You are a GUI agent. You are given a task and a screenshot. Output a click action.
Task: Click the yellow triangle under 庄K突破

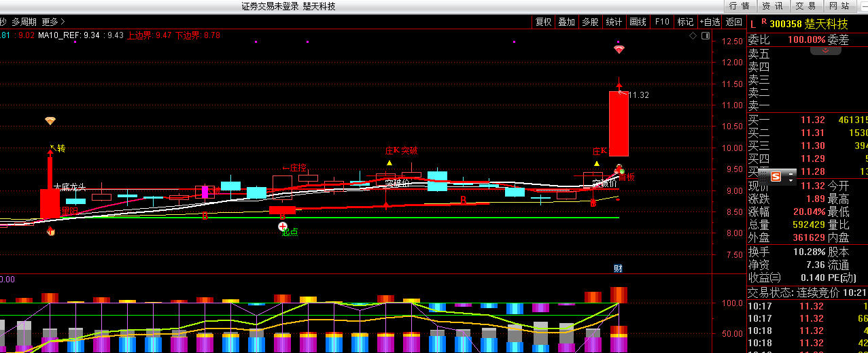389,163
